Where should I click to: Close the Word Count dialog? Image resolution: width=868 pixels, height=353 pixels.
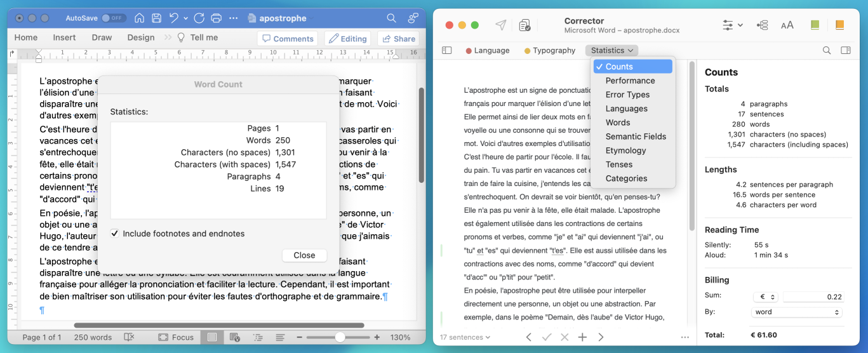point(304,255)
